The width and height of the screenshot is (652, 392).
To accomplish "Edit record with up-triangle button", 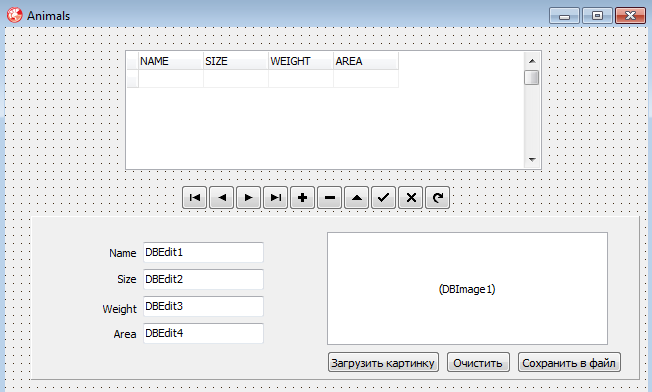I will point(356,197).
